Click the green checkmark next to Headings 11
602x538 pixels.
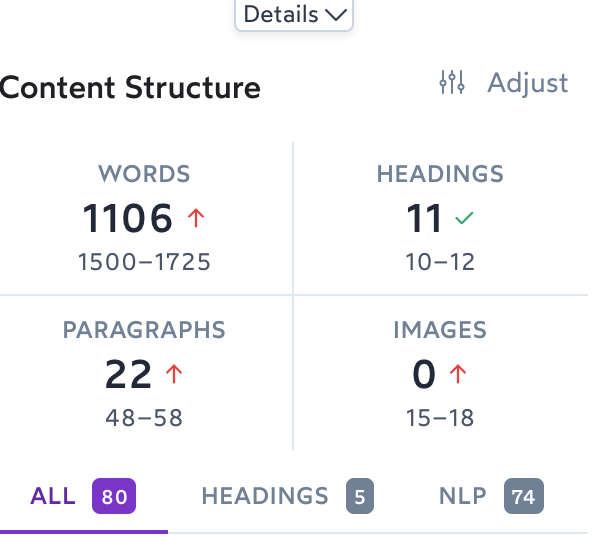[464, 218]
